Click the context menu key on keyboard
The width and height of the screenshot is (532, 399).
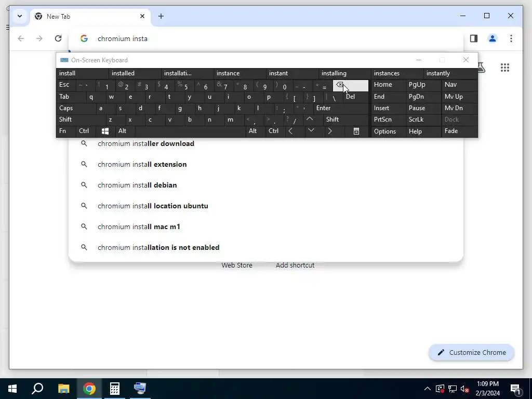pos(356,131)
